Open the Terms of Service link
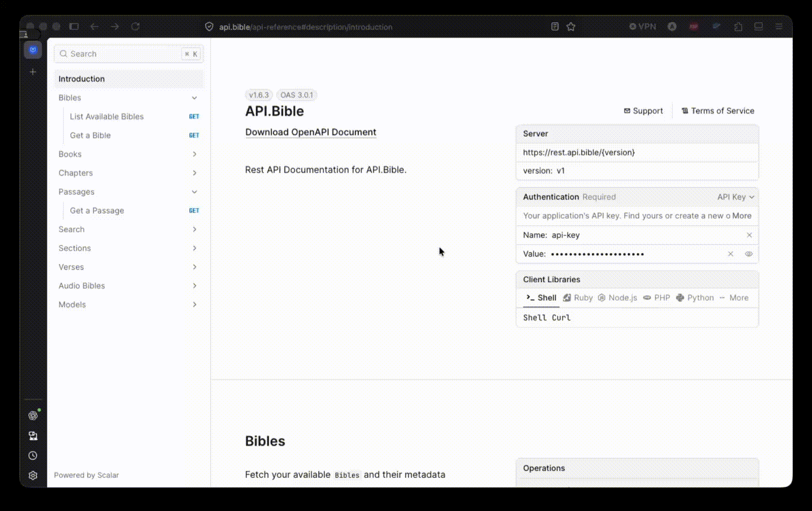The height and width of the screenshot is (511, 812). (718, 111)
